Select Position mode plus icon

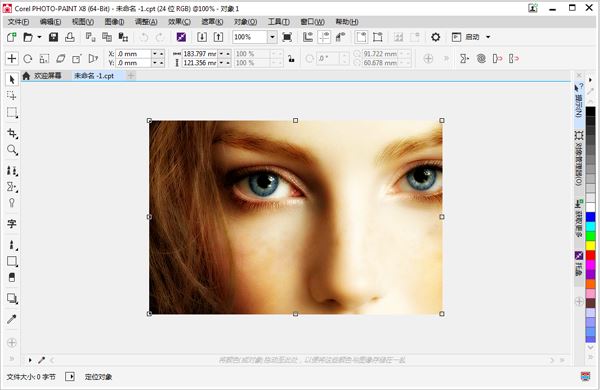(x=11, y=59)
